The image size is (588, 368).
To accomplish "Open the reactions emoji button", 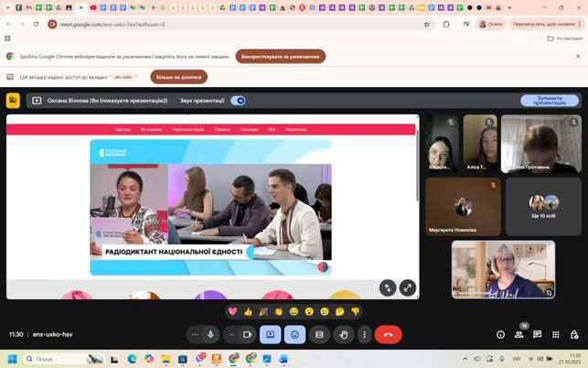I will click(294, 335).
